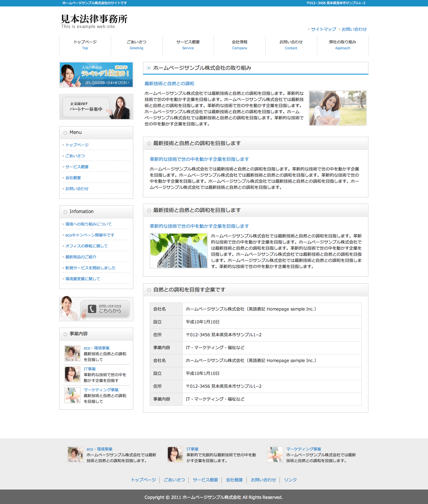The height and width of the screenshot is (504, 428).
Task: Click the footer リンク link
Action: (290, 480)
